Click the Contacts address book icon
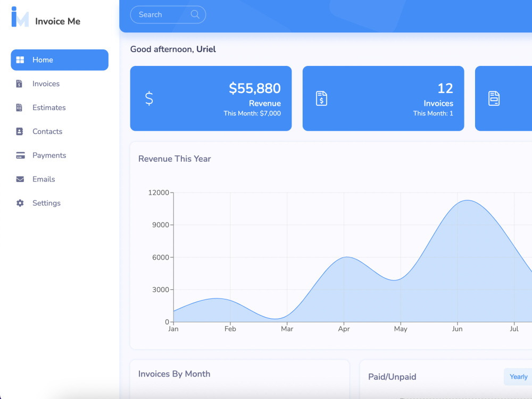The height and width of the screenshot is (399, 532). [20, 131]
